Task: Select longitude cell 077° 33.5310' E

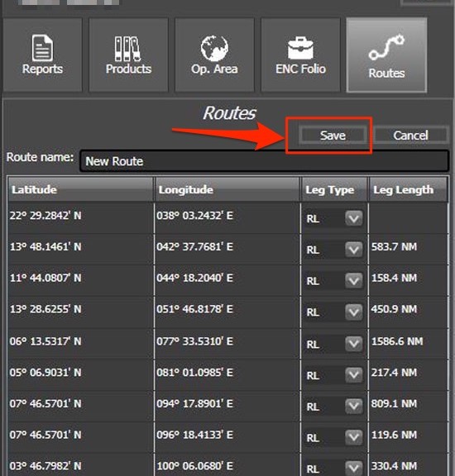Action: [x=195, y=341]
